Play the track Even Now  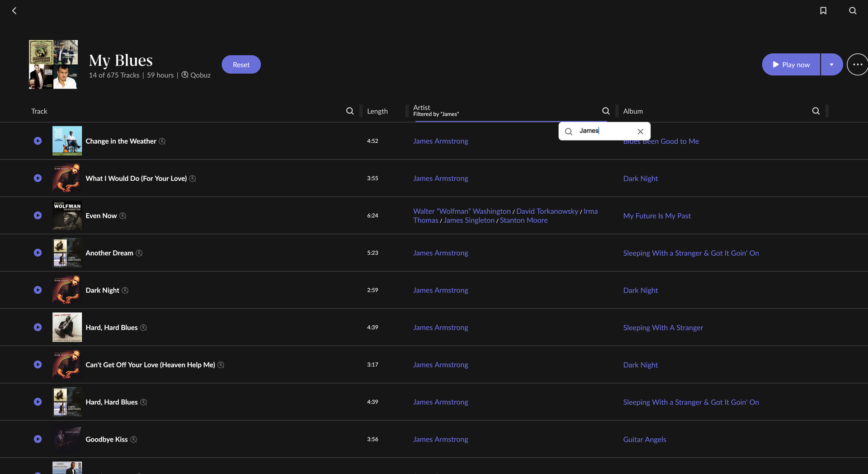point(38,216)
